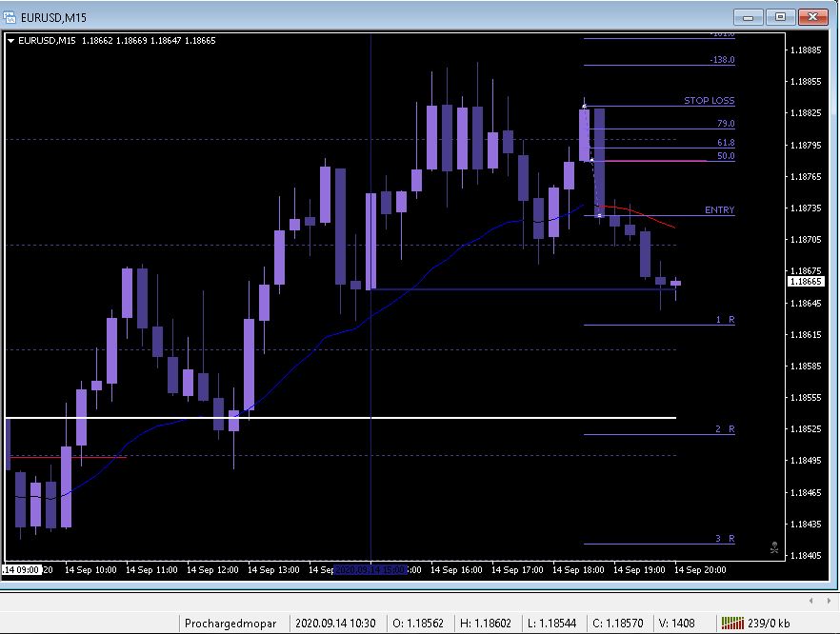Select the 50.0 Fibonacci level label
840x634 pixels.
(726, 156)
